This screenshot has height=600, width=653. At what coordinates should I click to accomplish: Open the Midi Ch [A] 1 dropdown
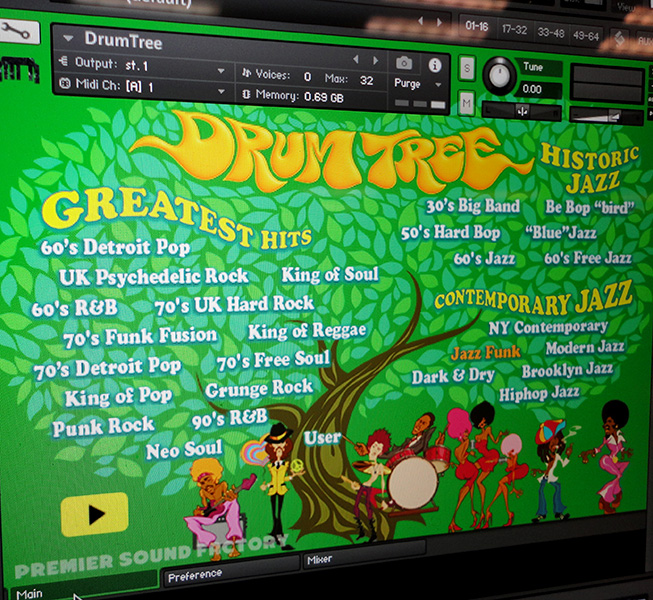click(x=221, y=91)
